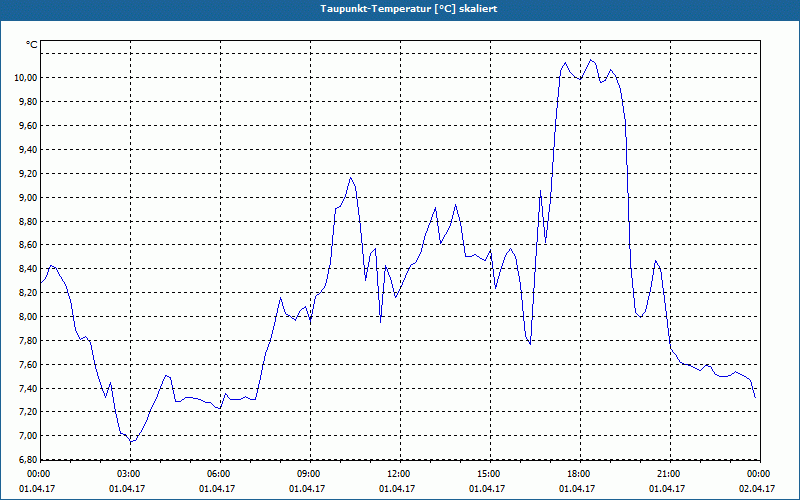Screen dimensions: 800x500
Task: Click the 06:00 time axis label
Action: (219, 474)
